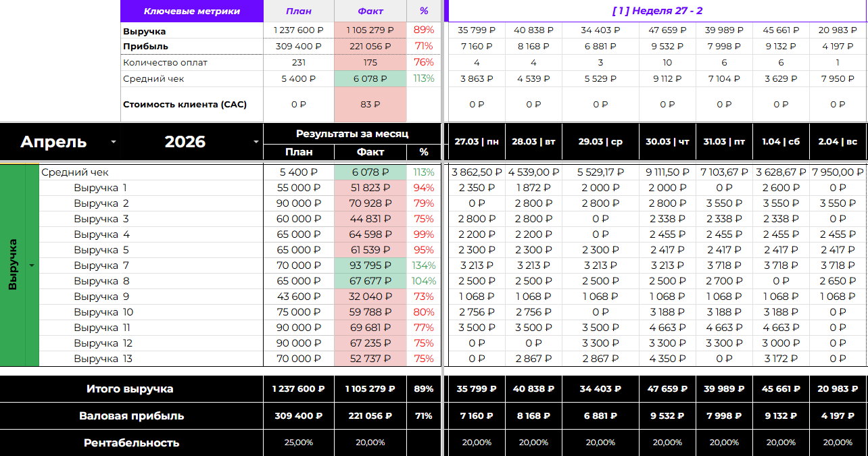Select the '1.04 | сб' date column header

(x=781, y=142)
